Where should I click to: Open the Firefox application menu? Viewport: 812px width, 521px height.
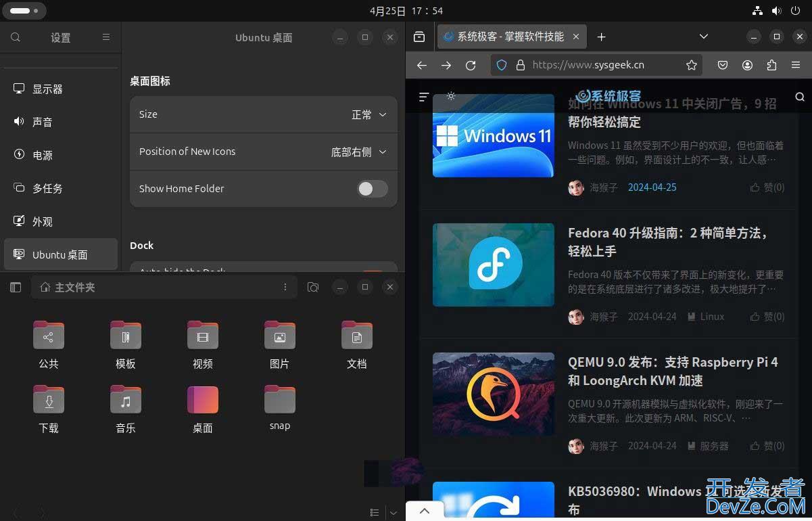click(x=796, y=65)
